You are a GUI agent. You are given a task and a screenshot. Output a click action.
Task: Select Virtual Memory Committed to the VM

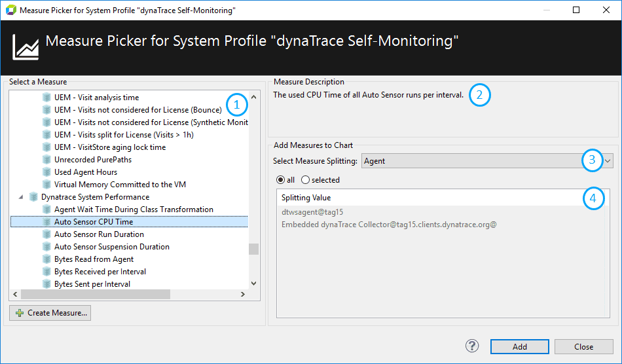(x=120, y=185)
